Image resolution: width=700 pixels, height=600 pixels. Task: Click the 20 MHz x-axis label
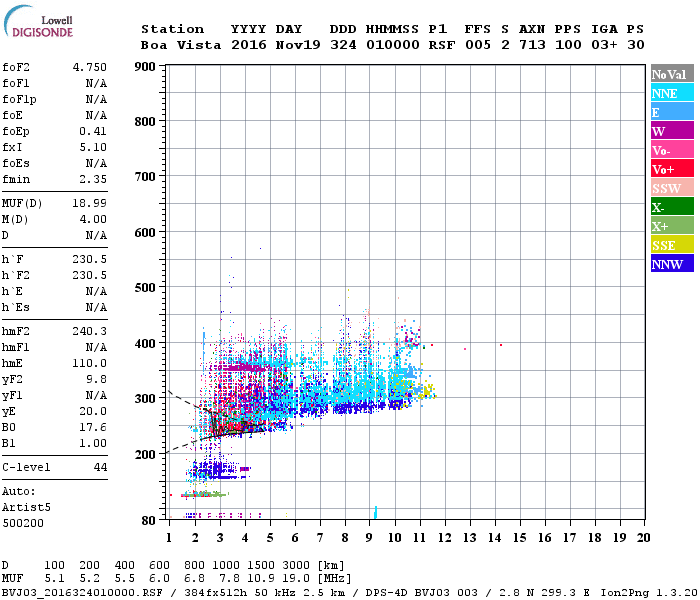pyautogui.click(x=643, y=538)
